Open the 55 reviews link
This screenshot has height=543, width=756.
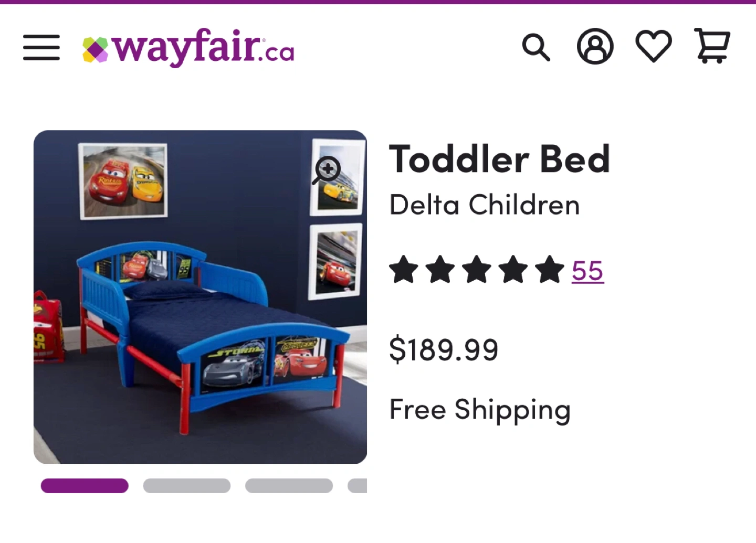587,271
